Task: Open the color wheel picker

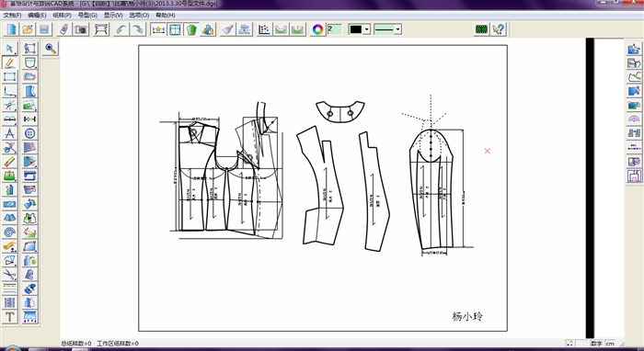Action: pos(318,29)
